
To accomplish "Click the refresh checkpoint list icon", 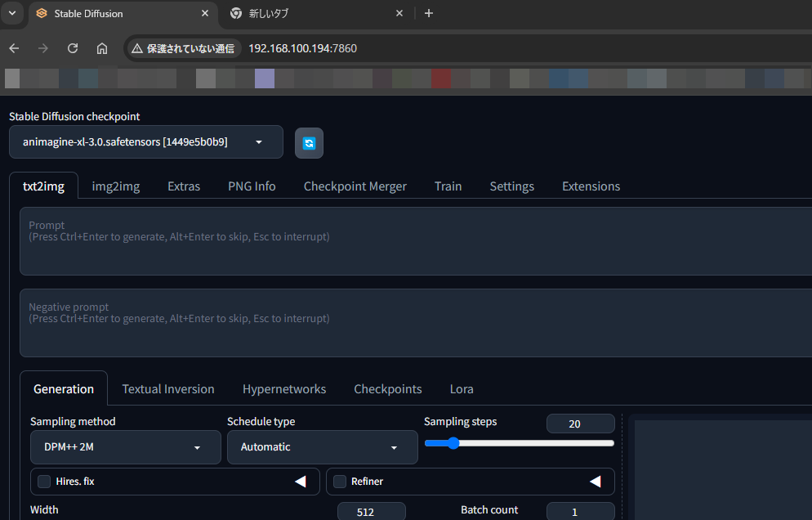I will point(309,143).
